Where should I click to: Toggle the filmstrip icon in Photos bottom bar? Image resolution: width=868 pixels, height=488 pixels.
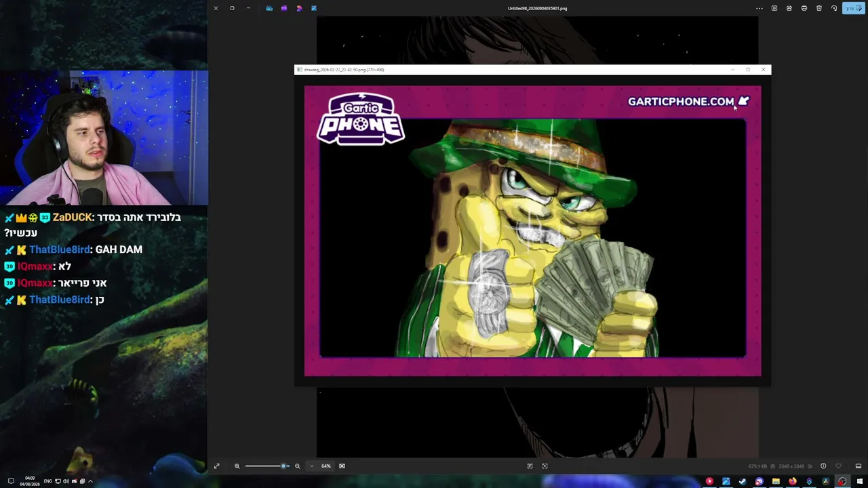(x=858, y=466)
